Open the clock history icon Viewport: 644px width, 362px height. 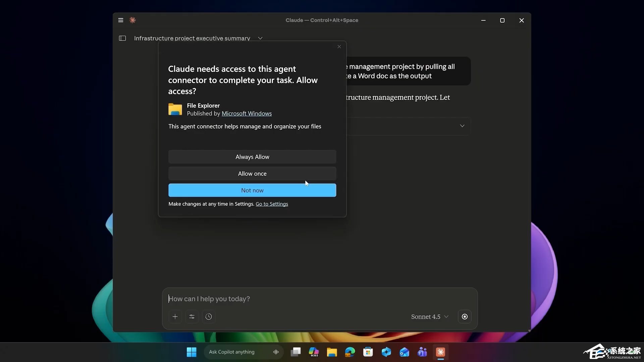coord(209,316)
